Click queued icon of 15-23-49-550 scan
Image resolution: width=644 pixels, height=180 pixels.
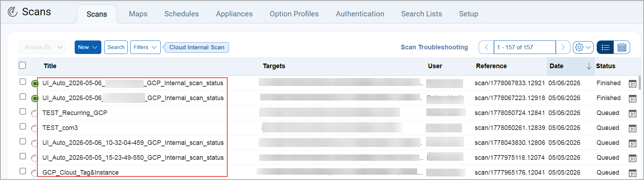coord(34,158)
